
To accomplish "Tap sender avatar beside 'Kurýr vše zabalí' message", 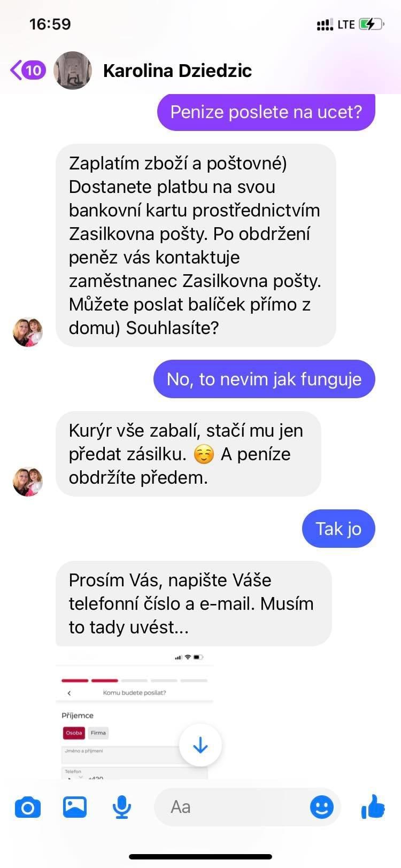I will coord(28,482).
